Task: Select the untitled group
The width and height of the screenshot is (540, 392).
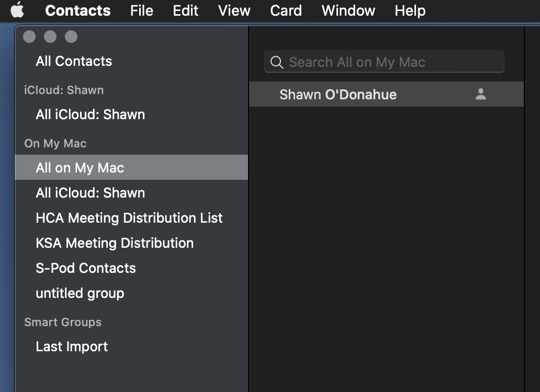Action: pos(80,293)
